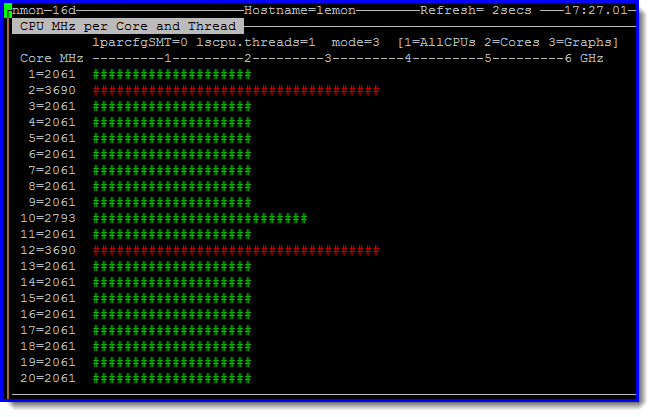Click the 'CPU MHz per Core and Thread' title

point(128,26)
